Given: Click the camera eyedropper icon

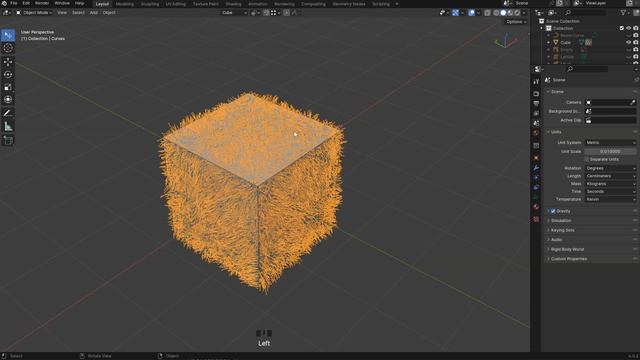Looking at the screenshot, I should click(x=633, y=102).
